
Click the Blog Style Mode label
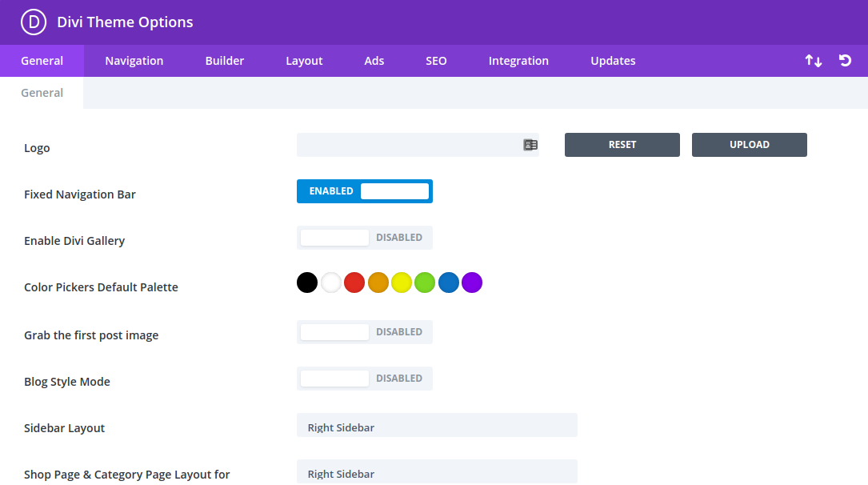click(x=67, y=382)
